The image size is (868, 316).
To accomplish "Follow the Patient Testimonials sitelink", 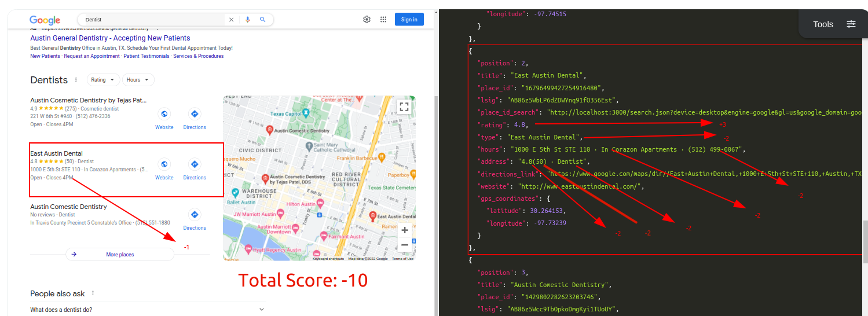I will click(147, 56).
